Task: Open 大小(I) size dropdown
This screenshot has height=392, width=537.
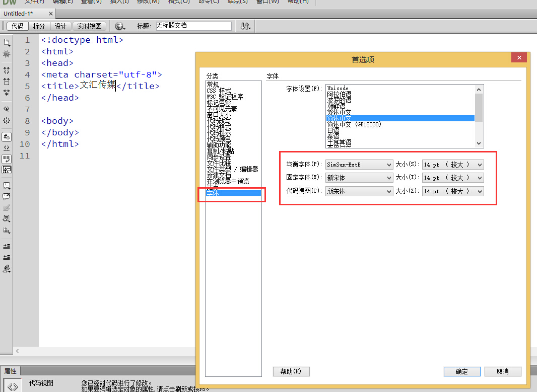Action: 453,178
